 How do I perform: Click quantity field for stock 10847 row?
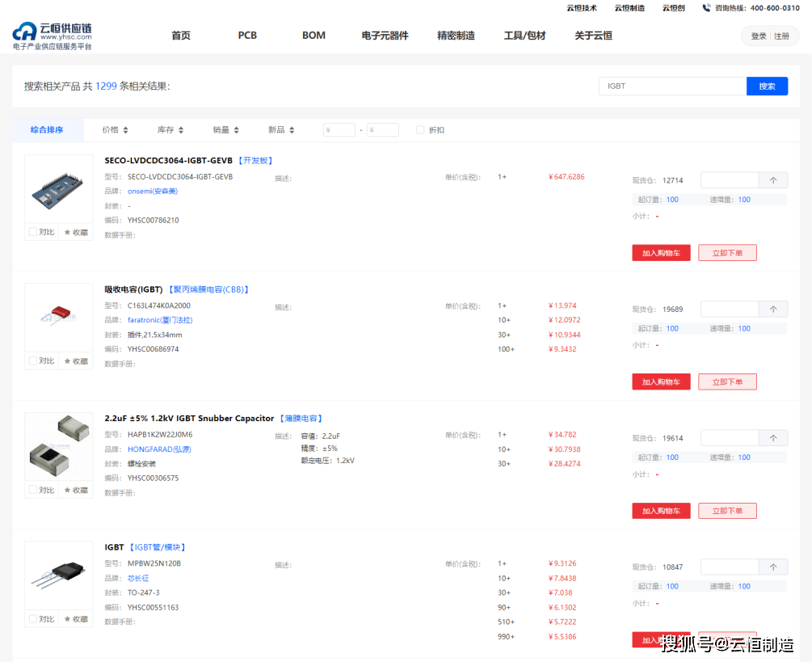[x=730, y=567]
